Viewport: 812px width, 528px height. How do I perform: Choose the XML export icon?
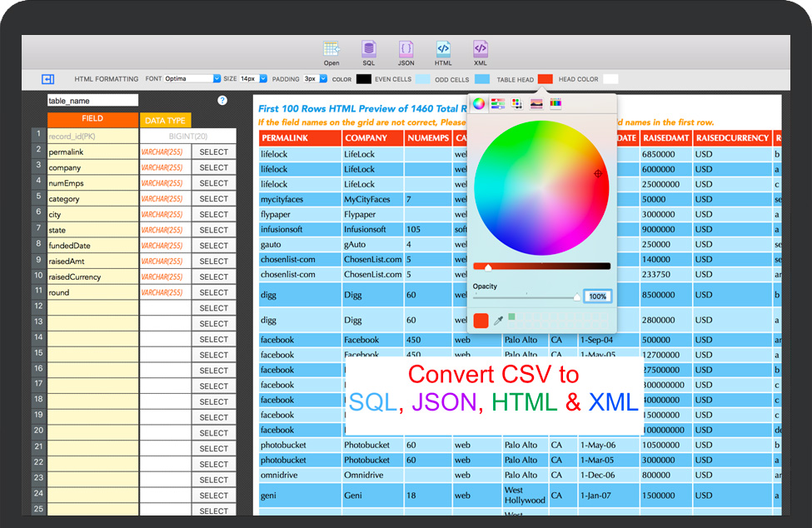(x=481, y=49)
